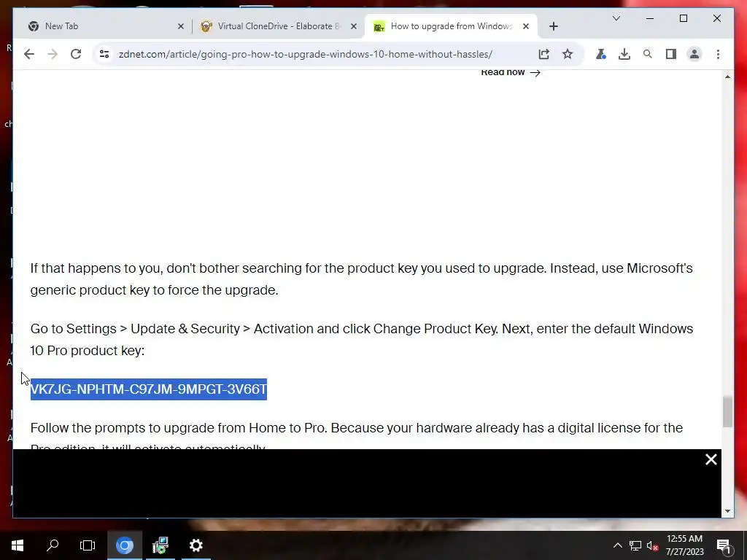Close the Virtual CloneDrive tab
The width and height of the screenshot is (747, 560).
point(354,27)
